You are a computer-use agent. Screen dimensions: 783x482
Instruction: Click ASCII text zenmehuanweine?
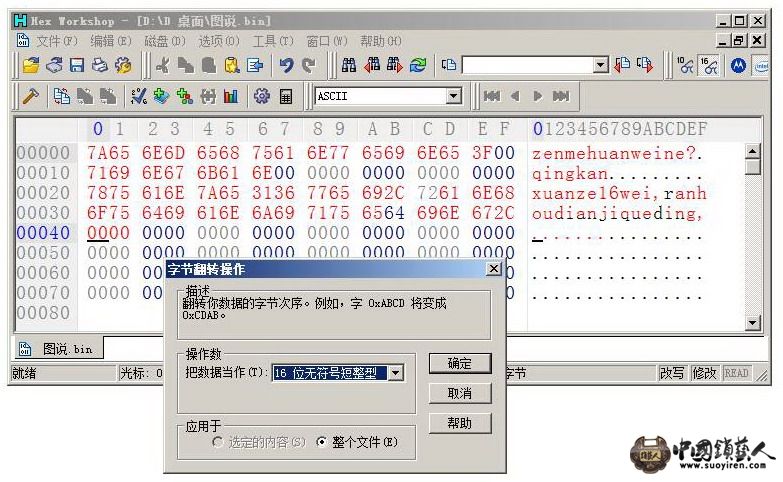click(617, 153)
